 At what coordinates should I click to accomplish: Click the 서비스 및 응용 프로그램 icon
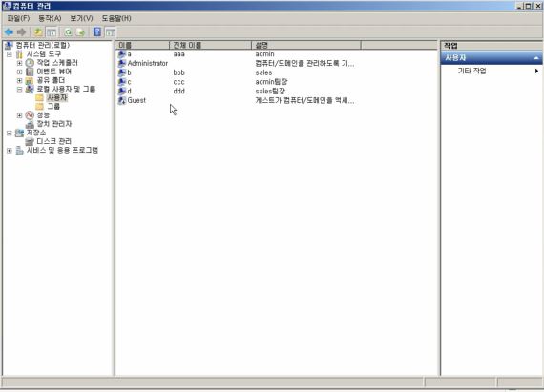point(19,150)
